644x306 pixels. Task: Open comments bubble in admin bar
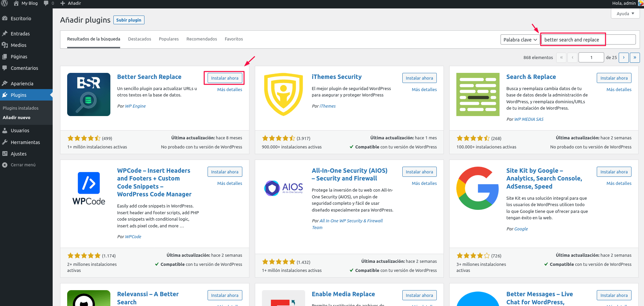tap(46, 3)
